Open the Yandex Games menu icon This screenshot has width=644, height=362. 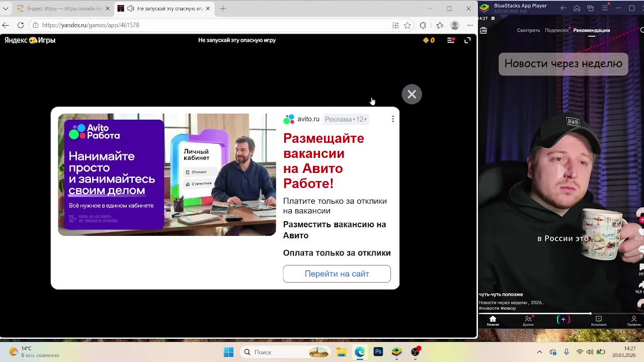click(x=451, y=40)
